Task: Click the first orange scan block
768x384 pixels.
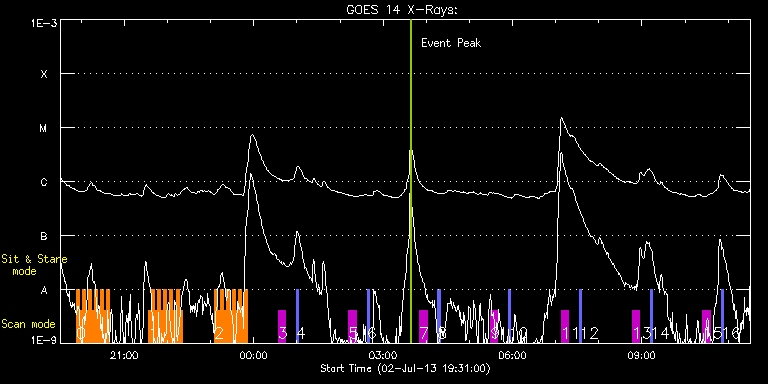Action: 93,316
